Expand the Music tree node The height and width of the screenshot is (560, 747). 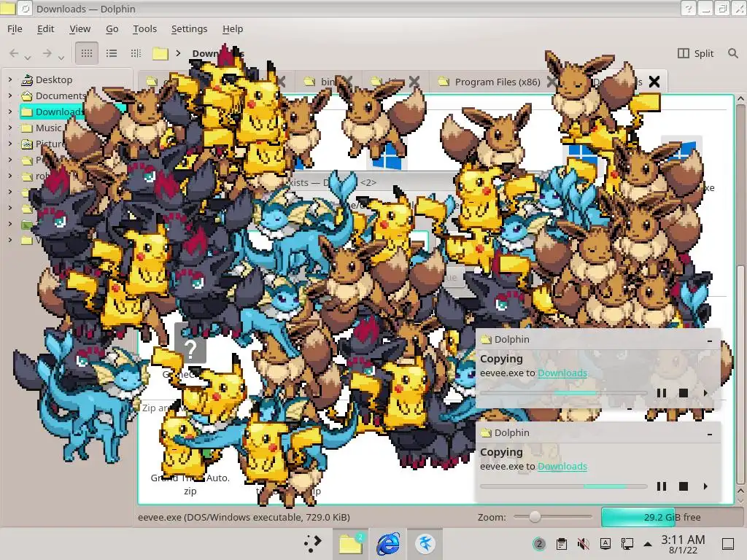(x=10, y=128)
